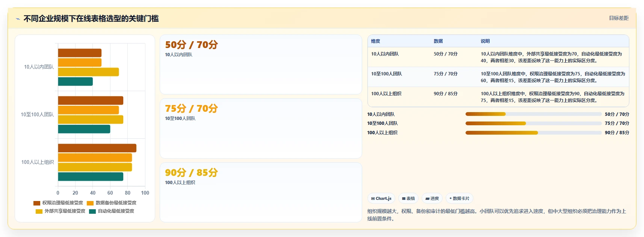Viewport: 644px width, 237px height.
Task: Click the 100人以上组织 progress bar
Action: (534, 133)
